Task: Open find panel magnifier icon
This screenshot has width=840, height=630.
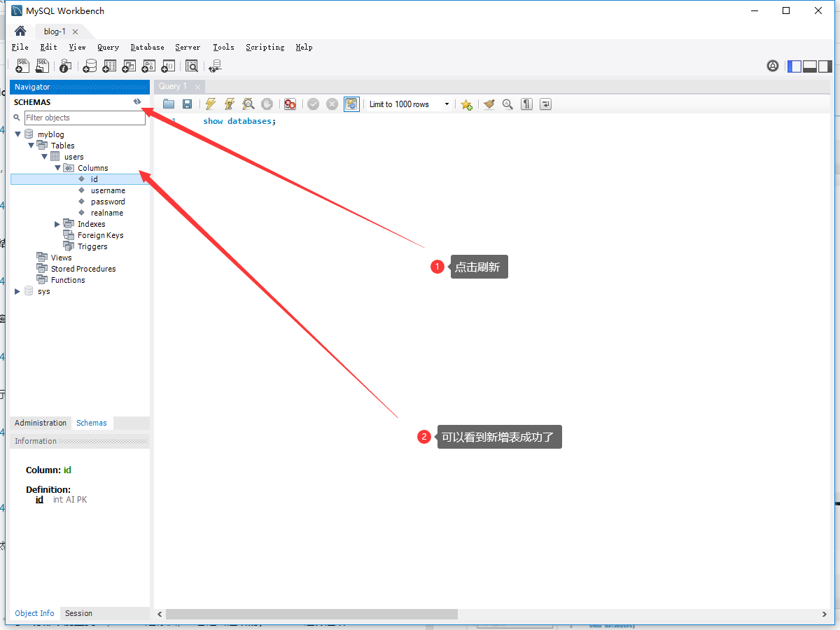Action: (x=507, y=104)
